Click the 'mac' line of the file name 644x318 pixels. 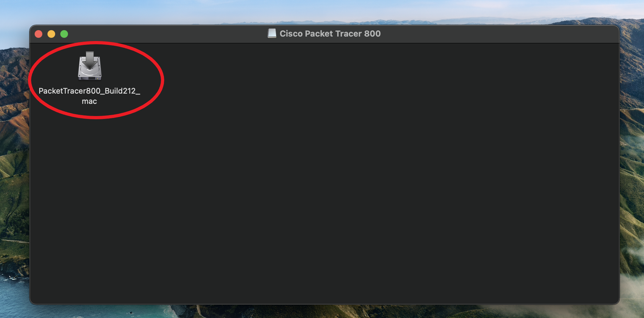coord(89,101)
